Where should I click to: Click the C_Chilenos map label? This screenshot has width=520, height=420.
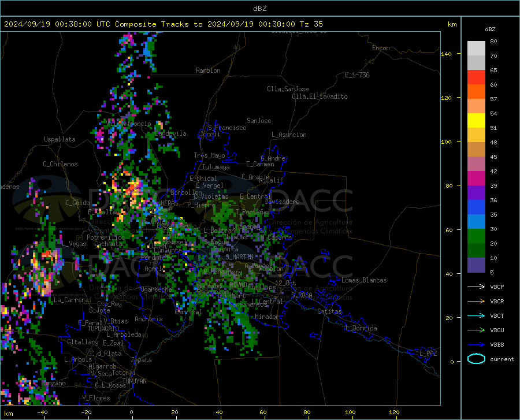point(60,164)
